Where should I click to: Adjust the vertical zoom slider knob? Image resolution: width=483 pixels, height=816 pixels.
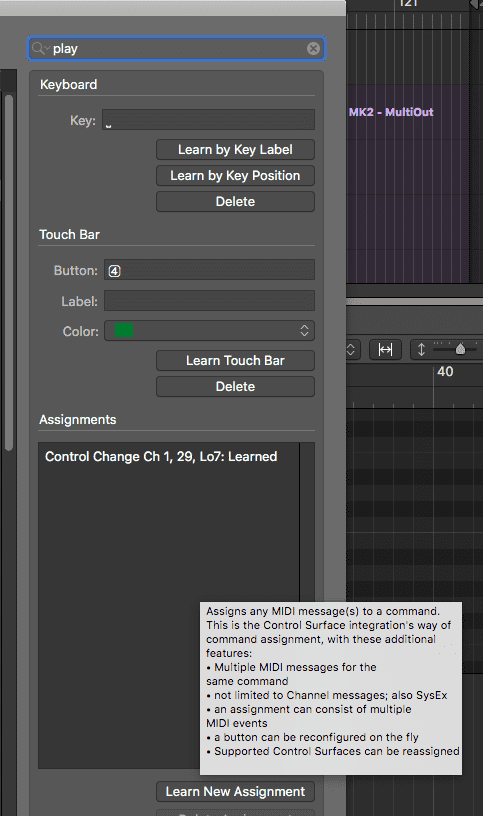[x=460, y=349]
